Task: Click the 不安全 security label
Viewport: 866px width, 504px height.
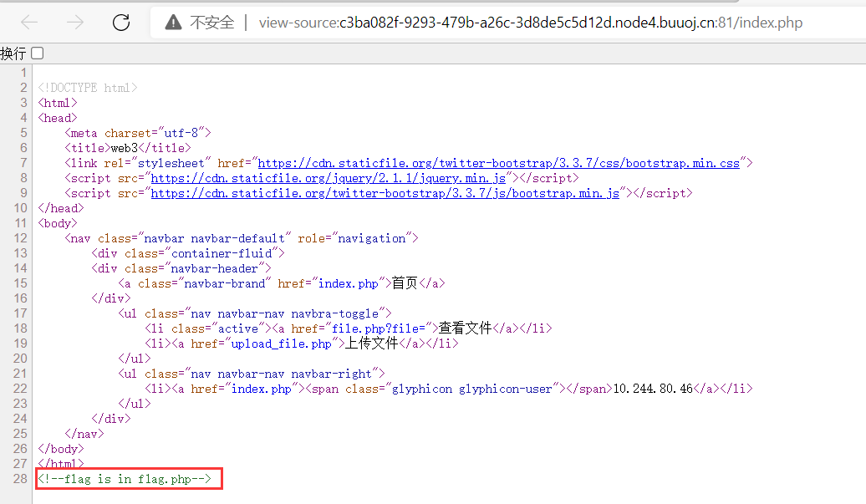Action: pyautogui.click(x=212, y=23)
